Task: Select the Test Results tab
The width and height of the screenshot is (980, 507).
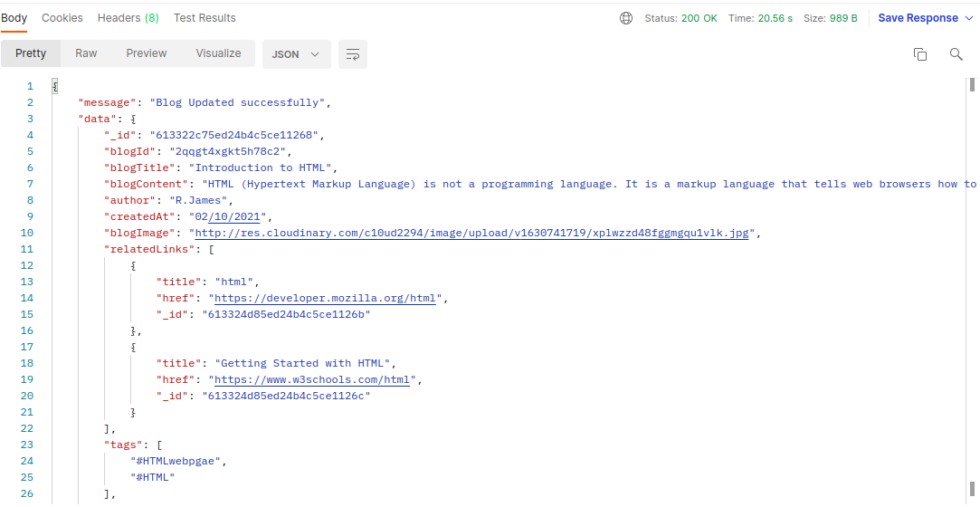Action: [x=205, y=18]
